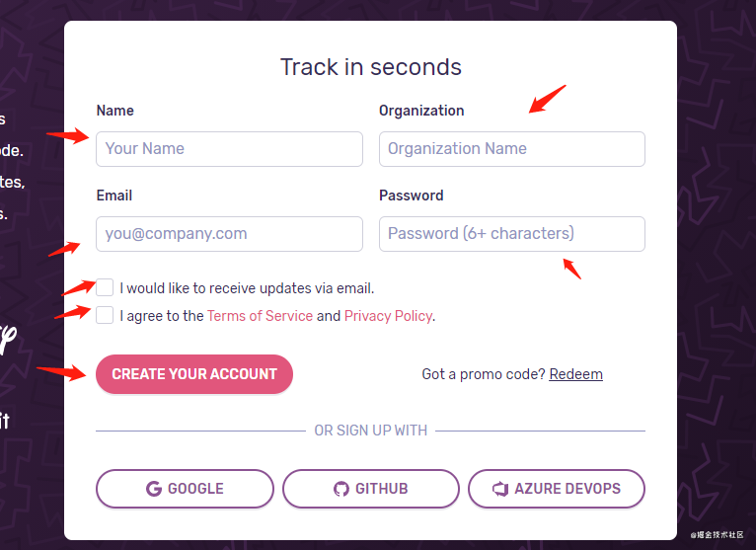Image resolution: width=756 pixels, height=550 pixels.
Task: Focus the Password (6+ characters) field
Action: pos(511,234)
